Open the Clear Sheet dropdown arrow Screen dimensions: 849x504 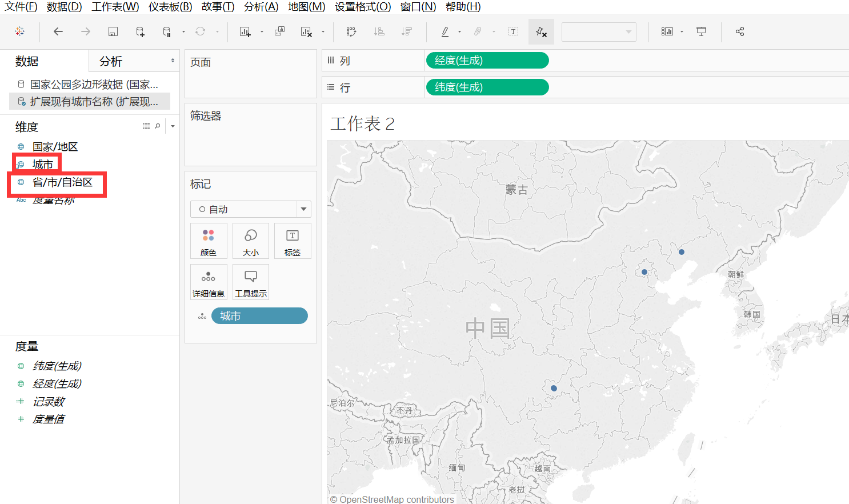tap(322, 31)
